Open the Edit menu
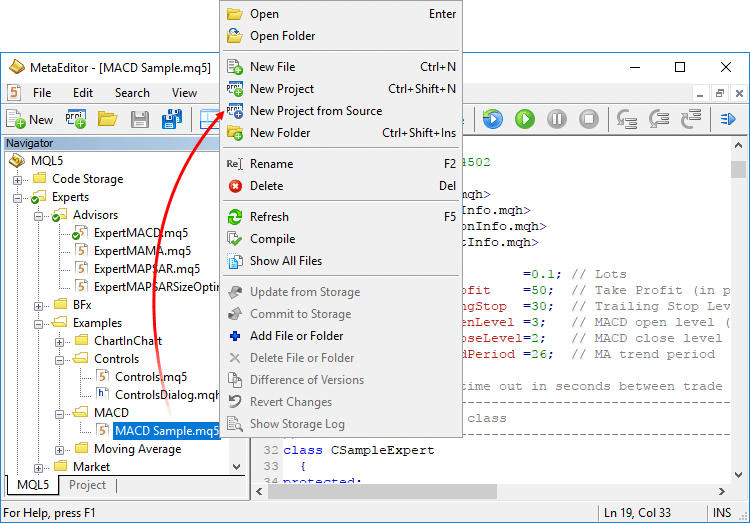The height and width of the screenshot is (523, 750). click(82, 93)
